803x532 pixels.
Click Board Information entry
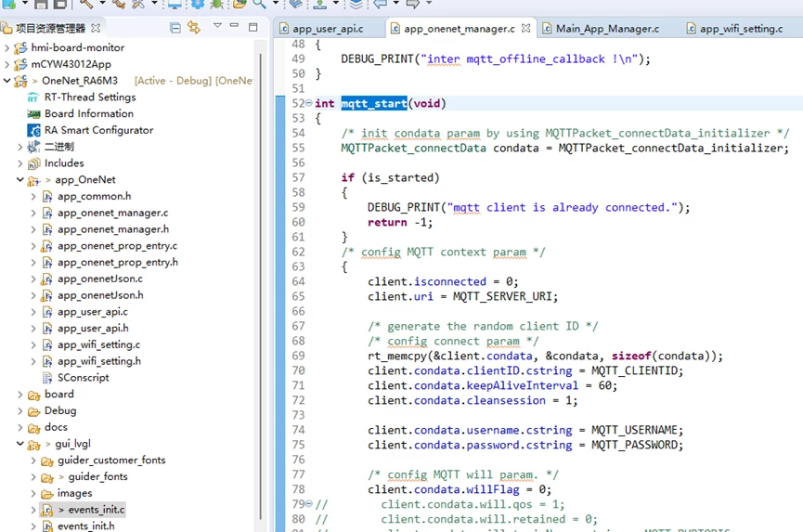click(88, 114)
